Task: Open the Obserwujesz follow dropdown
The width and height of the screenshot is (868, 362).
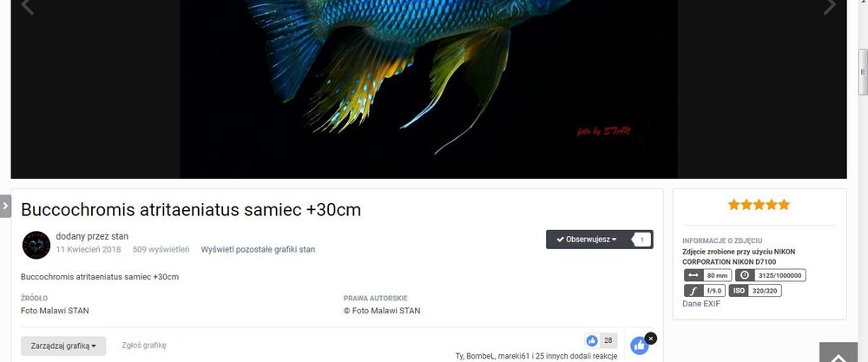Action: 587,240
